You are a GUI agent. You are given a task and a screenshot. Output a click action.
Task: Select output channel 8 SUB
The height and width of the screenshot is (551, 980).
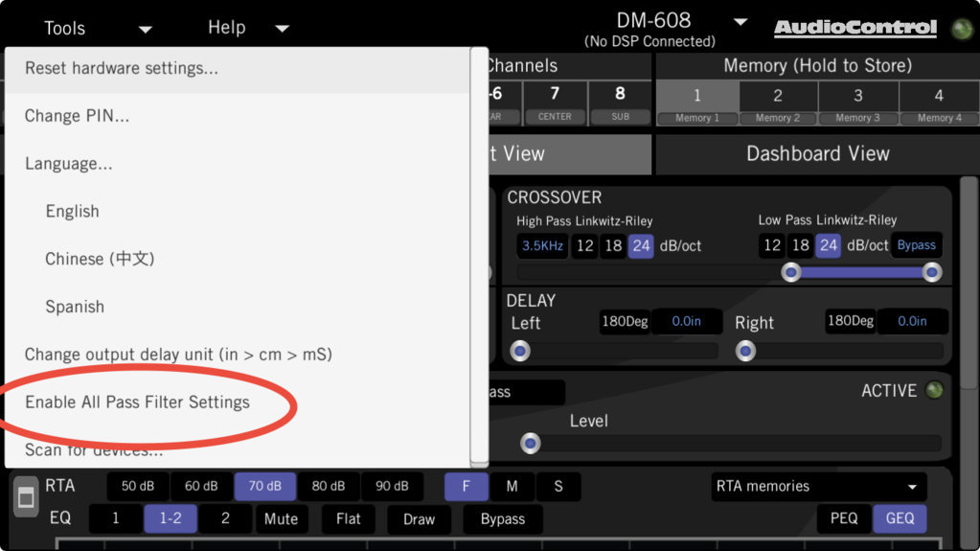coord(620,103)
